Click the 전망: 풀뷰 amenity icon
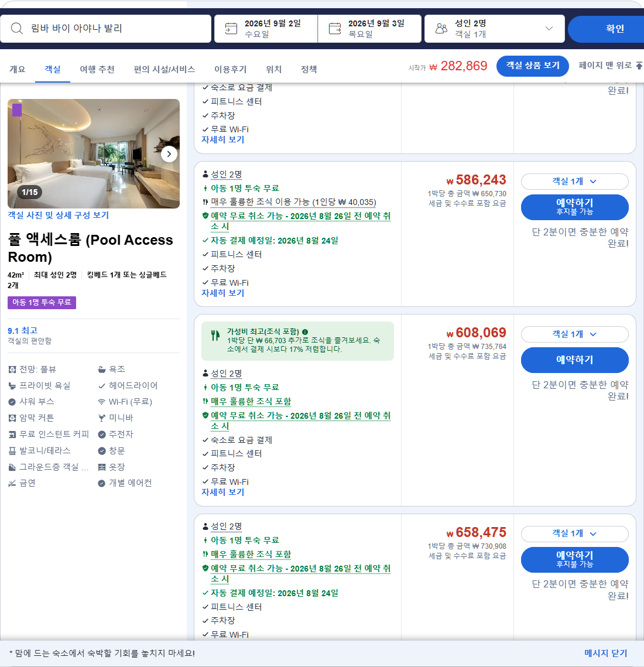 [x=12, y=370]
